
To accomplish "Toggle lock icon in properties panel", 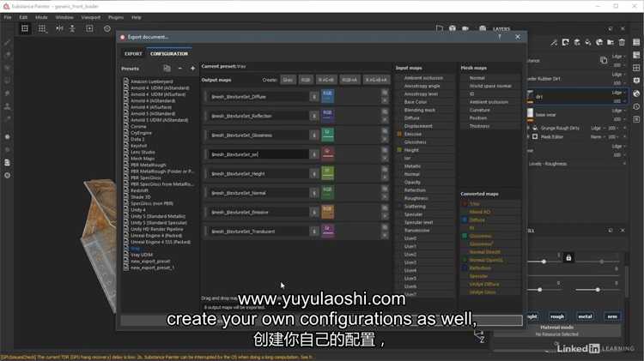I will point(568,258).
